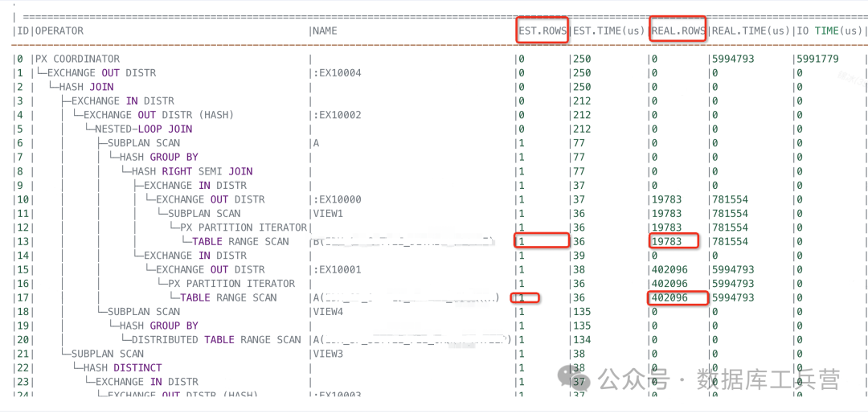Click the :EX10001 name value
Image resolution: width=868 pixels, height=414 pixels.
(337, 269)
